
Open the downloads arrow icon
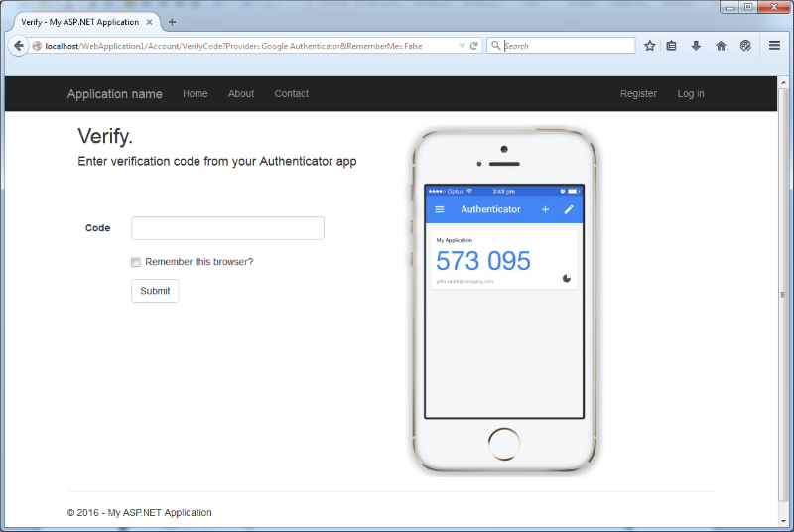tap(696, 46)
